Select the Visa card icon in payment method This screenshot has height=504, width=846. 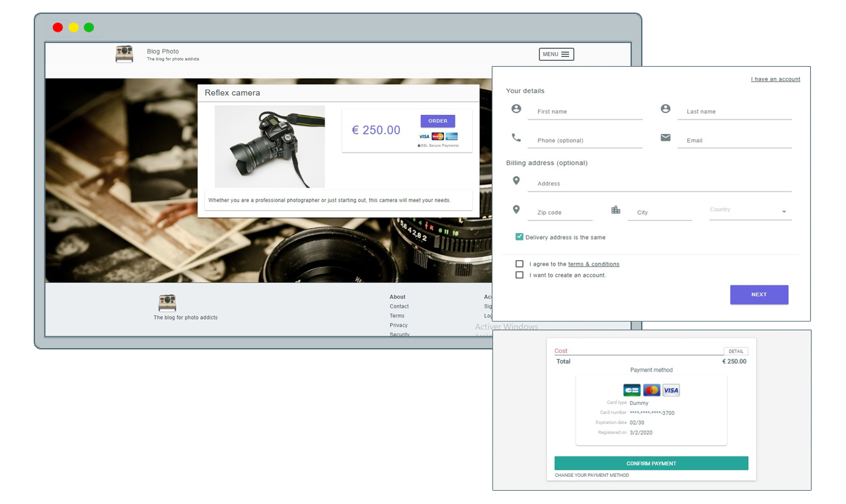[x=671, y=390]
